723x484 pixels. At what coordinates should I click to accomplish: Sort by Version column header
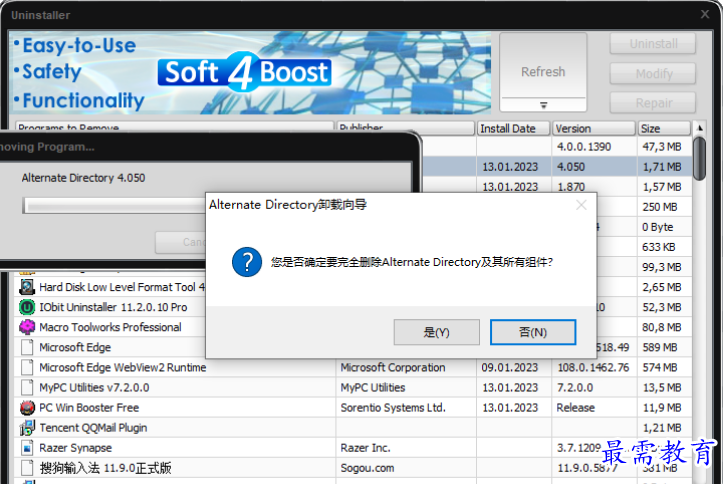point(594,128)
